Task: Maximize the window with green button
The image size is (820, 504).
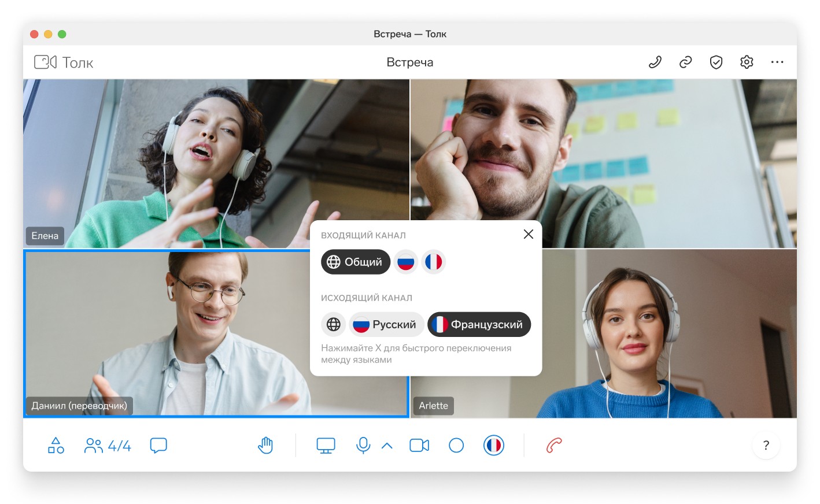Action: pyautogui.click(x=62, y=34)
